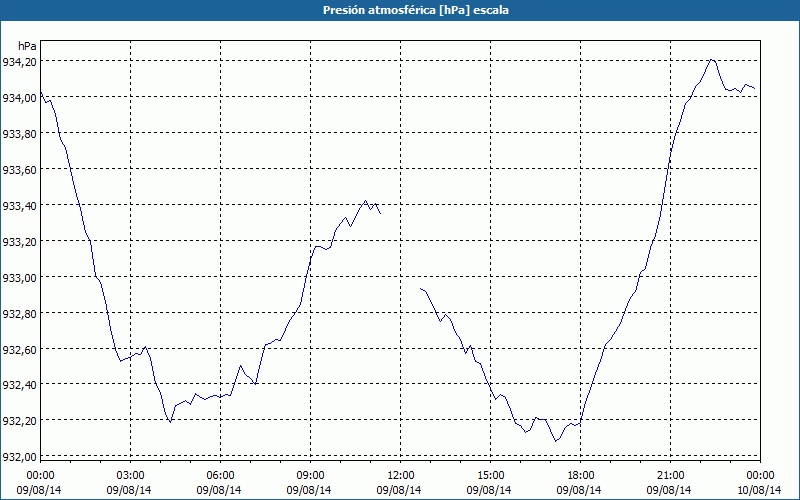Click the 933,60 y-axis tick label
The image size is (800, 500).
pyautogui.click(x=20, y=170)
